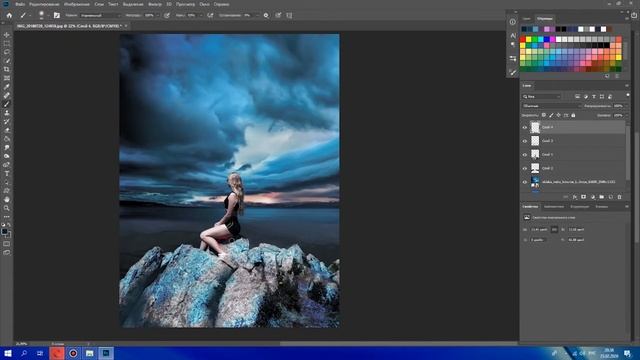The width and height of the screenshot is (640, 360).
Task: Open the Layers panel flyout menu
Action: pyautogui.click(x=627, y=86)
